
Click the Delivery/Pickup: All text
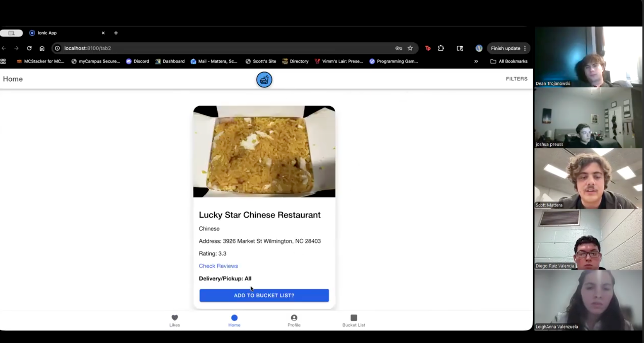(x=225, y=279)
